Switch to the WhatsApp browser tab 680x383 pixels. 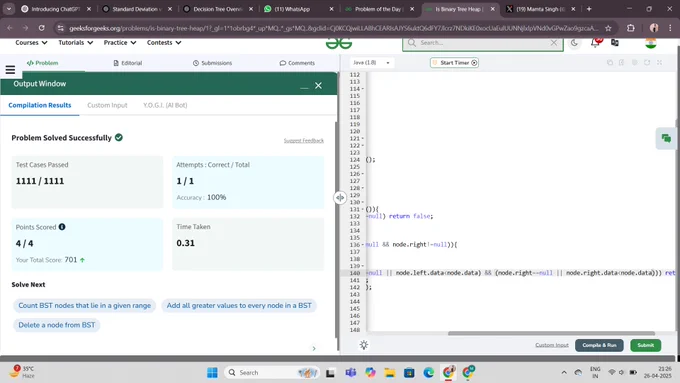tap(298, 9)
